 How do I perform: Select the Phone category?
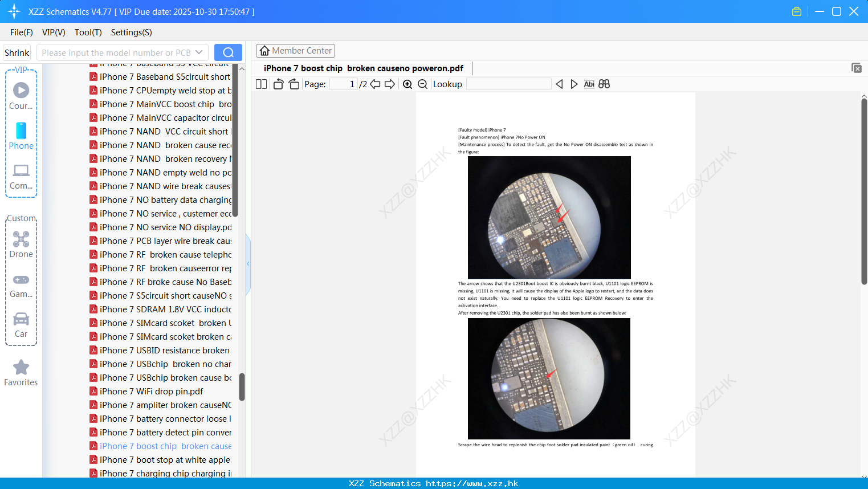tap(21, 136)
